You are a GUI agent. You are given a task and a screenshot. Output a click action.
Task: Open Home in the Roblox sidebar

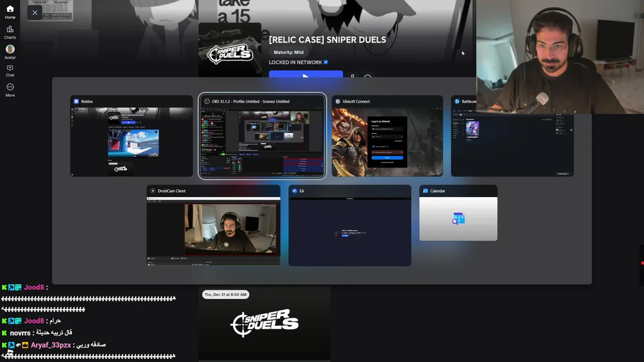[x=10, y=12]
